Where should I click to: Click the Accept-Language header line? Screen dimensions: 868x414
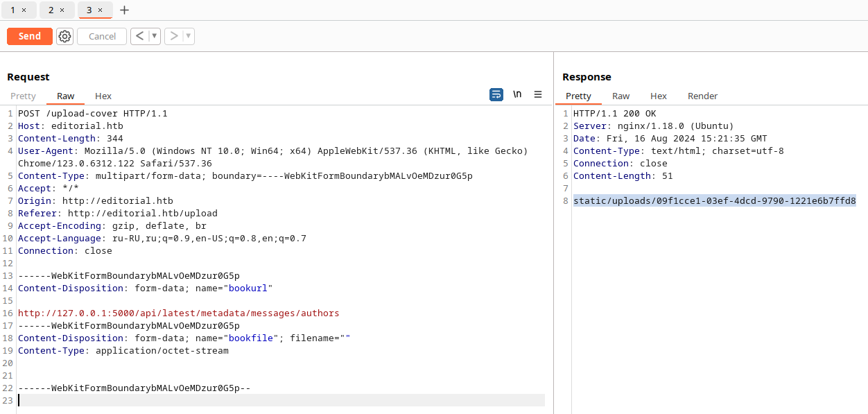click(162, 238)
